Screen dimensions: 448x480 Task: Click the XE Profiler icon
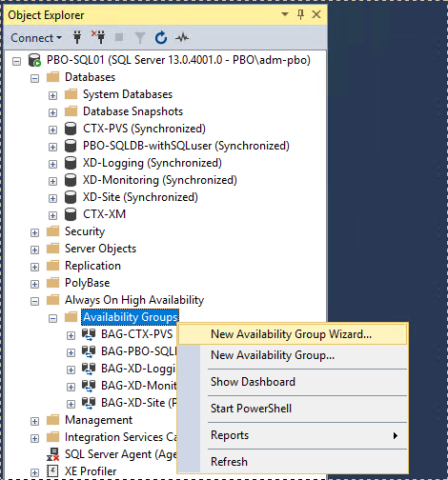coord(52,471)
